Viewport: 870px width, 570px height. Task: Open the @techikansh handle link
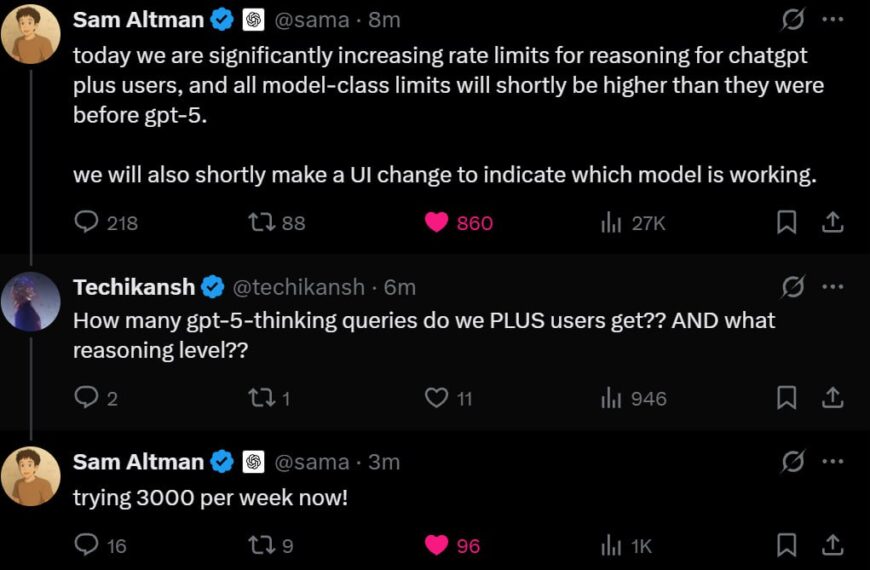298,288
